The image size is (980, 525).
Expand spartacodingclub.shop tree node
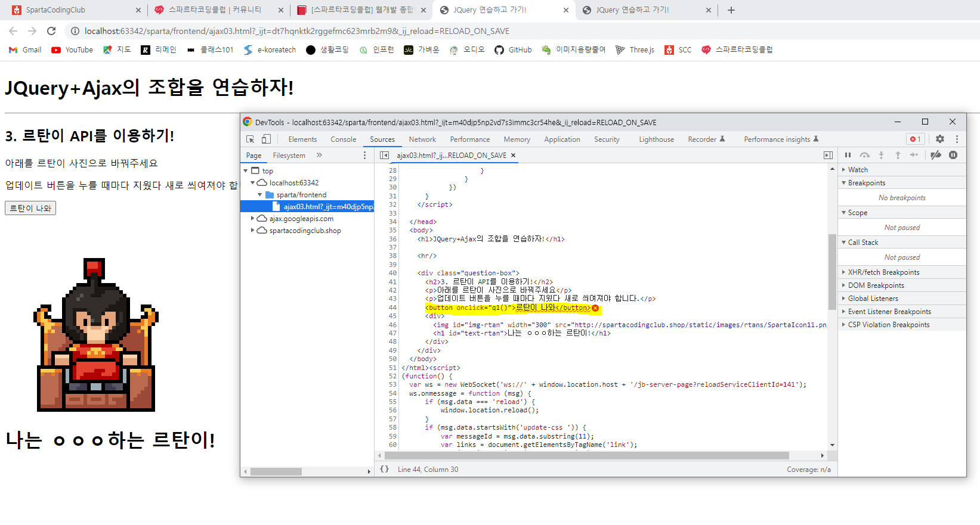[x=252, y=231]
